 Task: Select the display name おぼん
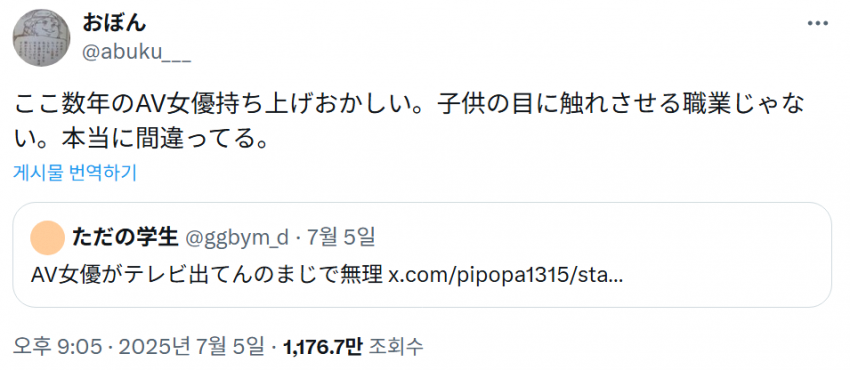tap(114, 23)
